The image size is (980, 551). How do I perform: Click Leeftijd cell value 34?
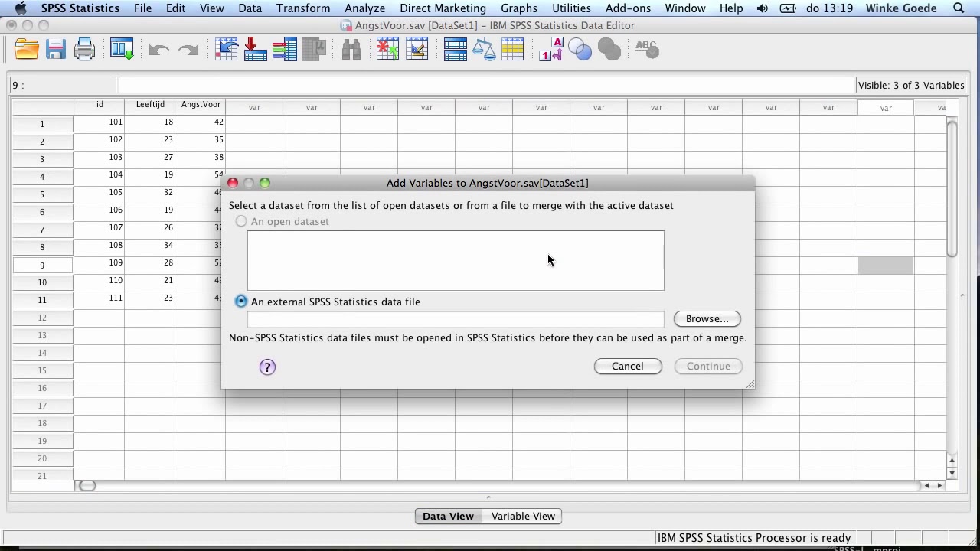click(x=150, y=246)
